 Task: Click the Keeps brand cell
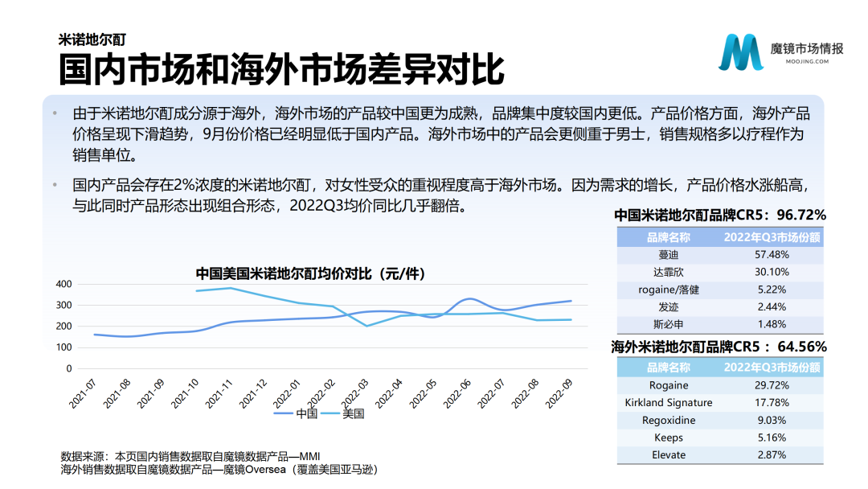669,438
